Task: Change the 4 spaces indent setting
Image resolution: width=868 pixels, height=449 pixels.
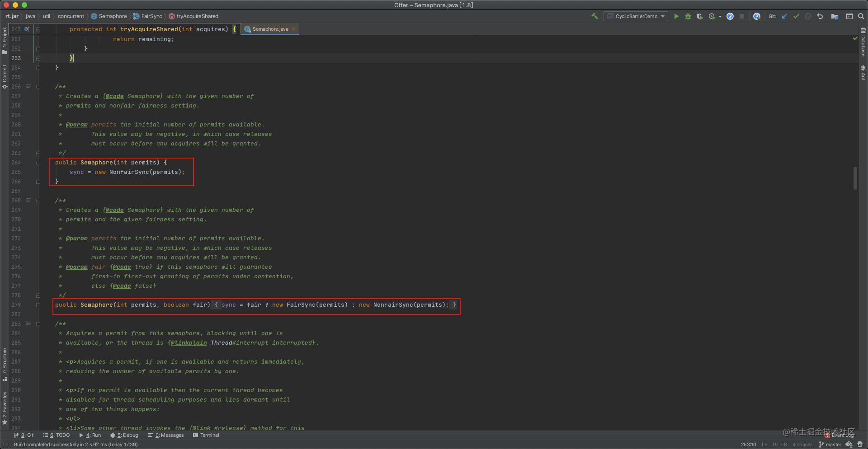Action: pyautogui.click(x=802, y=444)
